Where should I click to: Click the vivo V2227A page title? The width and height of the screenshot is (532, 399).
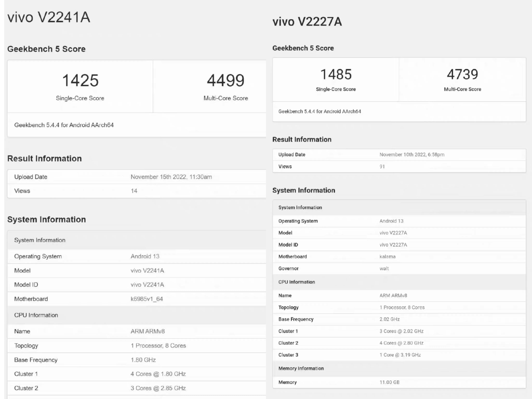coord(307,22)
